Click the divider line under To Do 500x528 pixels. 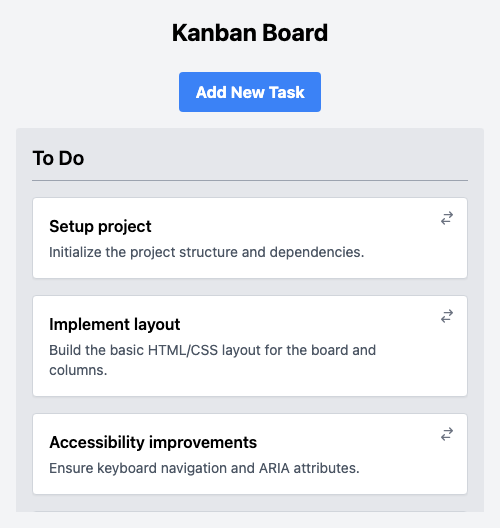250,180
